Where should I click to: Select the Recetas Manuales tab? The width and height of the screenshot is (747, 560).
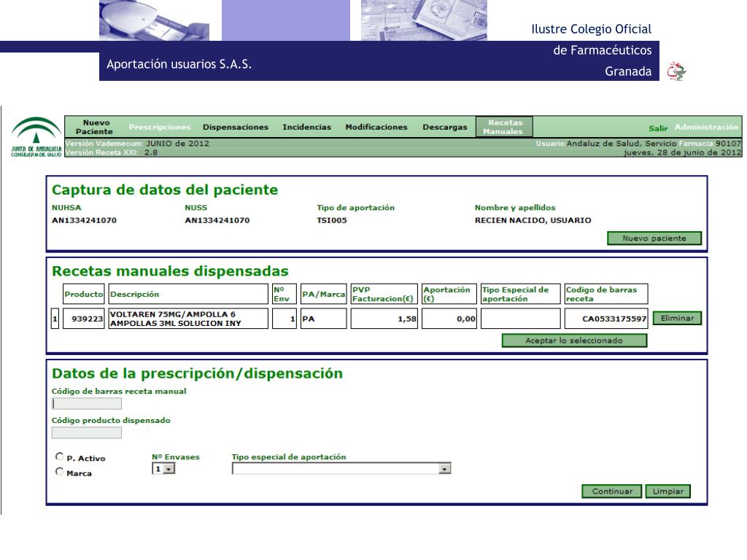pos(504,127)
